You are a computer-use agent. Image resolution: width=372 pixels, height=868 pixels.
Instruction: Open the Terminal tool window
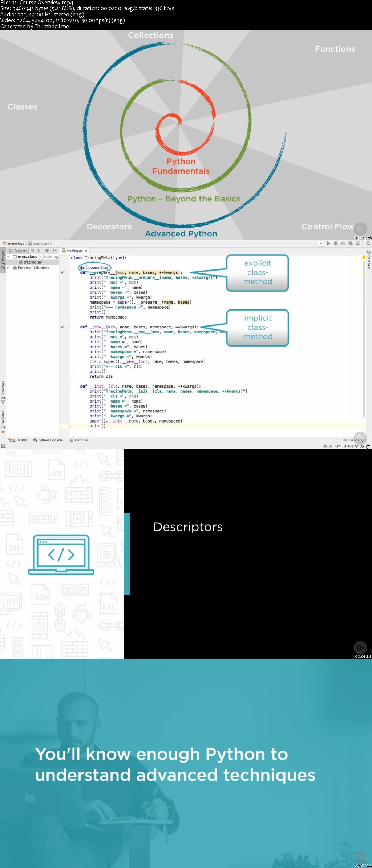tap(79, 440)
